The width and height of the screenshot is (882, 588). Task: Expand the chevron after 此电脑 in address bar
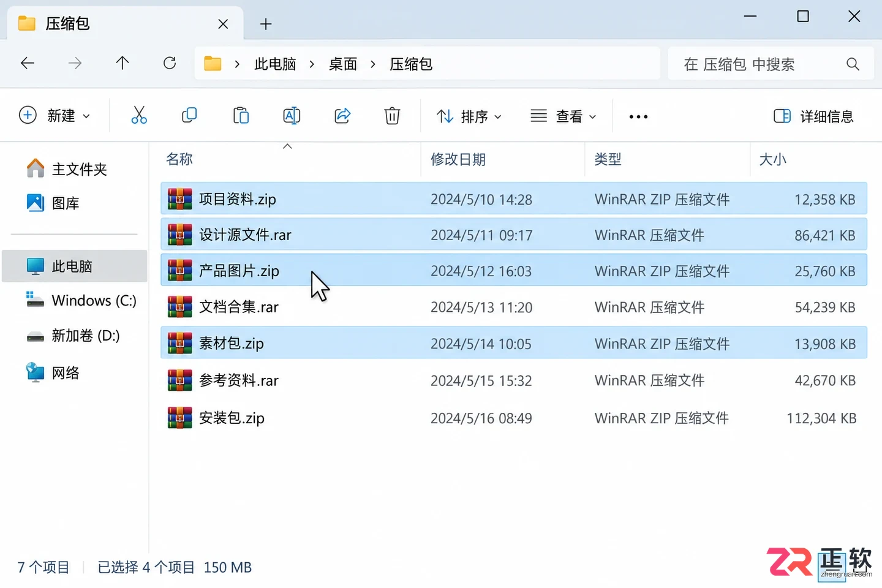[312, 64]
